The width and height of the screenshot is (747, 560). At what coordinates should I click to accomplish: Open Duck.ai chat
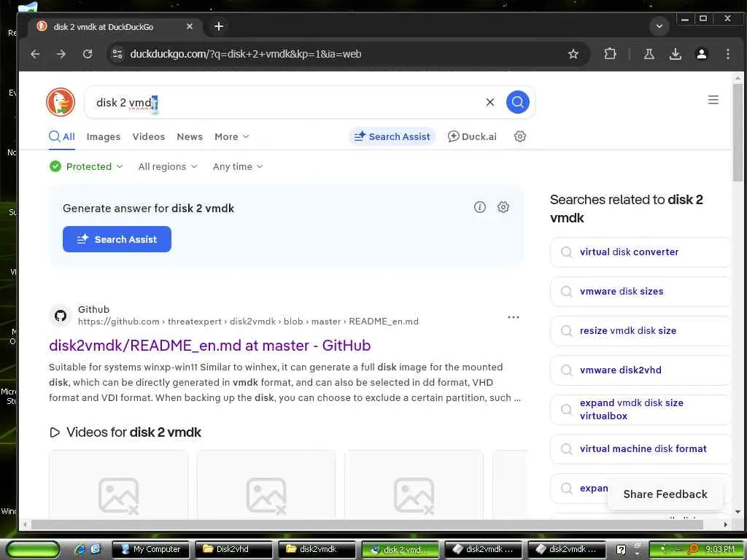tap(472, 136)
